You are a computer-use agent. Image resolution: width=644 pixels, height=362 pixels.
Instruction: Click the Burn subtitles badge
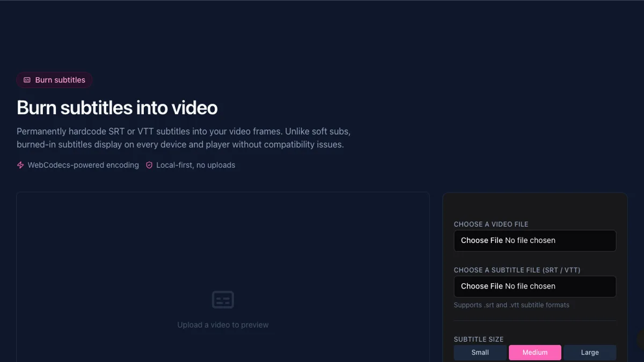click(54, 80)
